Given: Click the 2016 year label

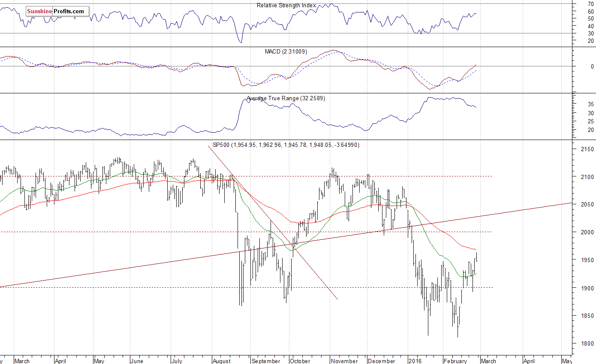Looking at the screenshot, I should click(415, 361).
